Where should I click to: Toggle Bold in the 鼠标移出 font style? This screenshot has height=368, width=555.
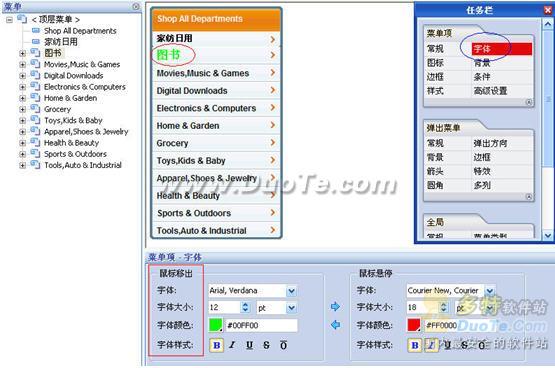(x=217, y=345)
